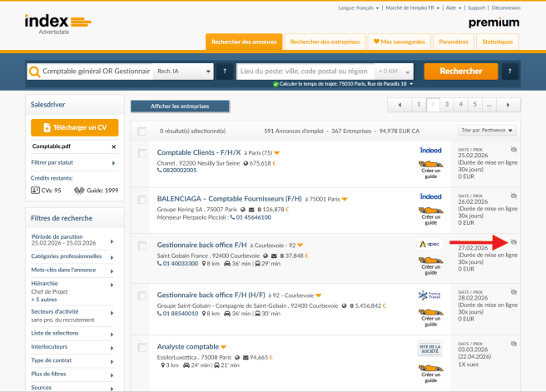Go to the next results page arrow
This screenshot has height=392, width=546.
pyautogui.click(x=508, y=105)
